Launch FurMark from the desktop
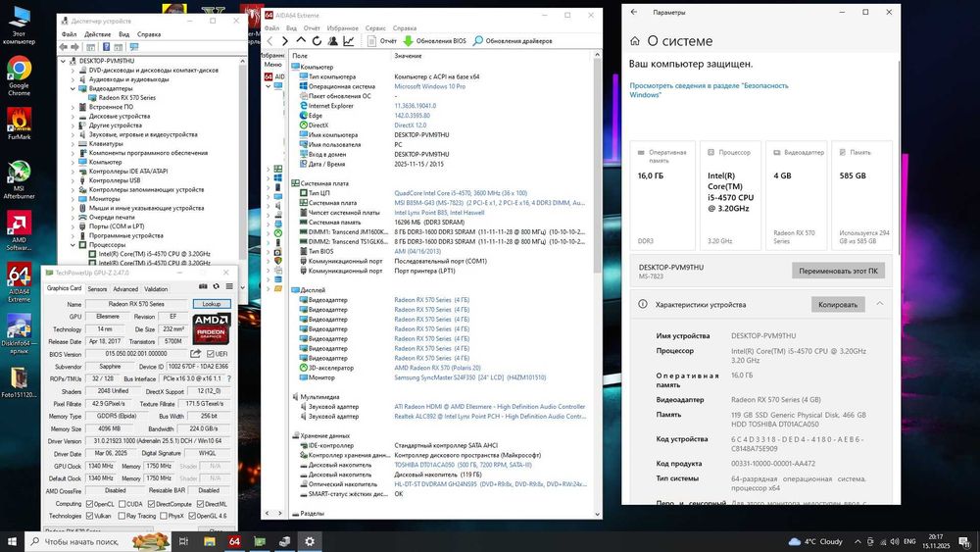Image resolution: width=980 pixels, height=552 pixels. pyautogui.click(x=20, y=123)
